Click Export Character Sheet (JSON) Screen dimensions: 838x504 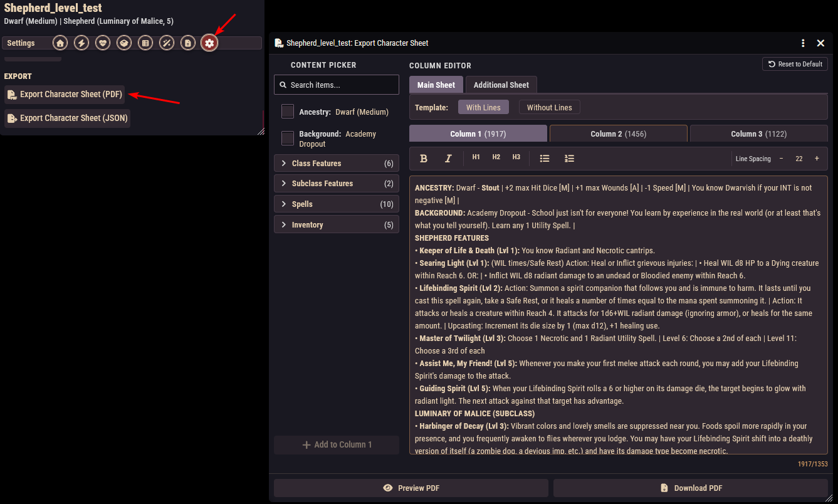coord(67,118)
